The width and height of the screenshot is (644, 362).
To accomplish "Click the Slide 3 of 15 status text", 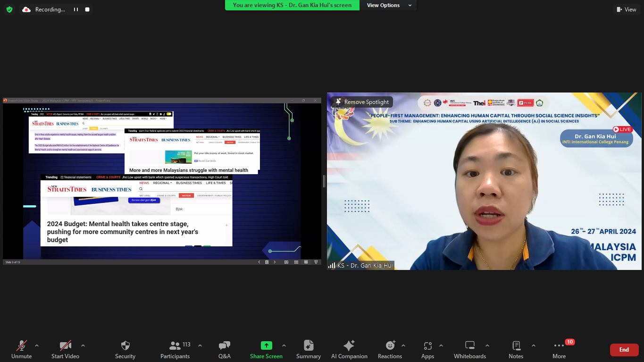I will pos(13,262).
